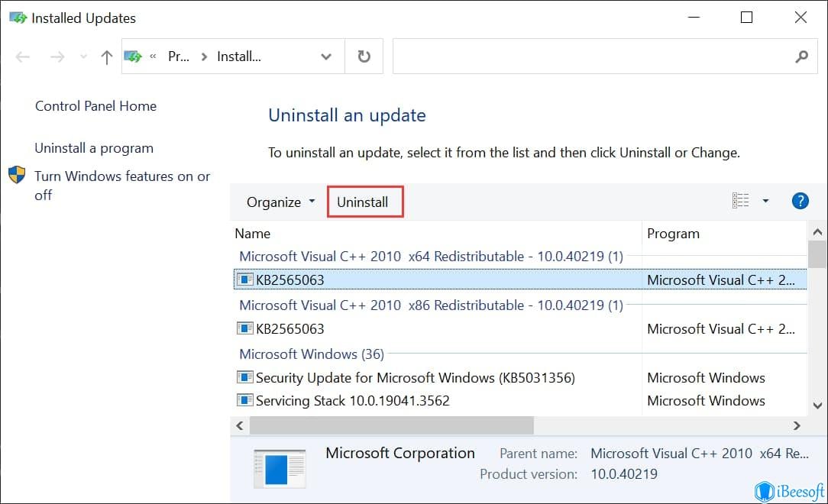Open the Organize menu
Image resolution: width=828 pixels, height=504 pixels.
(x=280, y=202)
